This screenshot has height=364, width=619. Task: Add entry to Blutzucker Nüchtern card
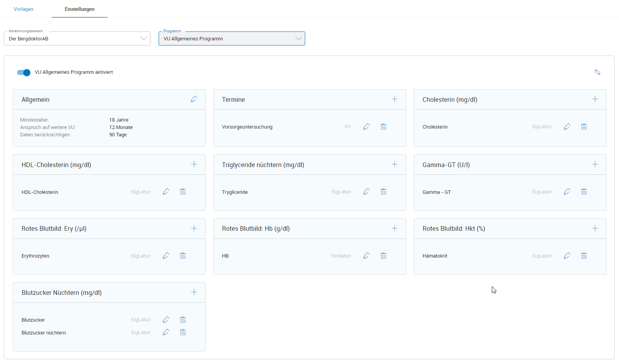click(x=194, y=292)
